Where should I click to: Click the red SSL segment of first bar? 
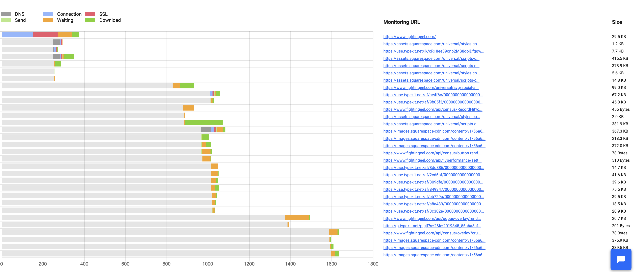click(45, 35)
